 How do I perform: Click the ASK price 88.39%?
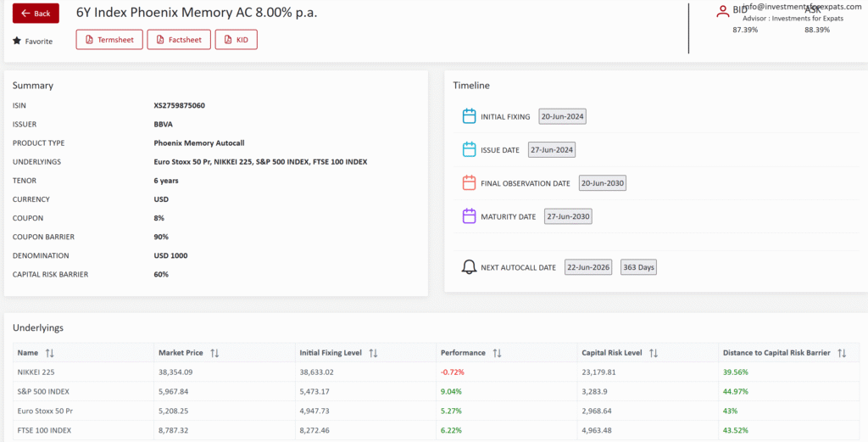point(817,30)
